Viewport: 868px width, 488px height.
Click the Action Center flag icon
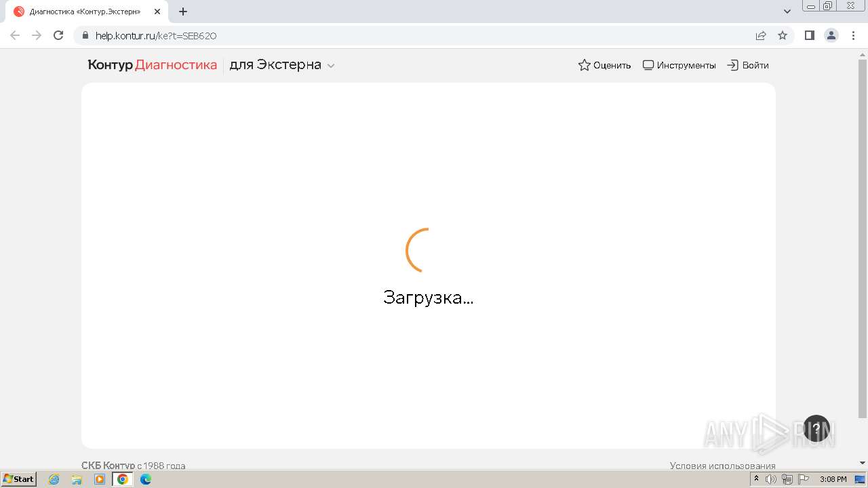(804, 479)
